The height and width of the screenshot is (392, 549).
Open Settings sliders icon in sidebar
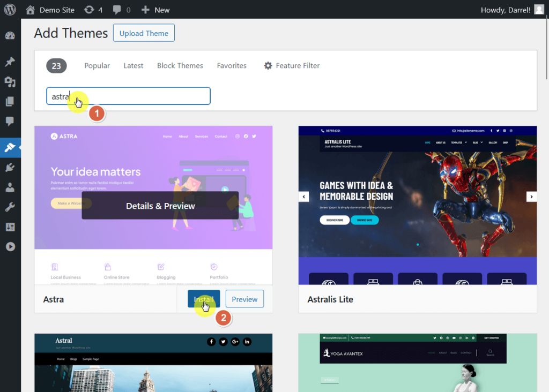[10, 227]
